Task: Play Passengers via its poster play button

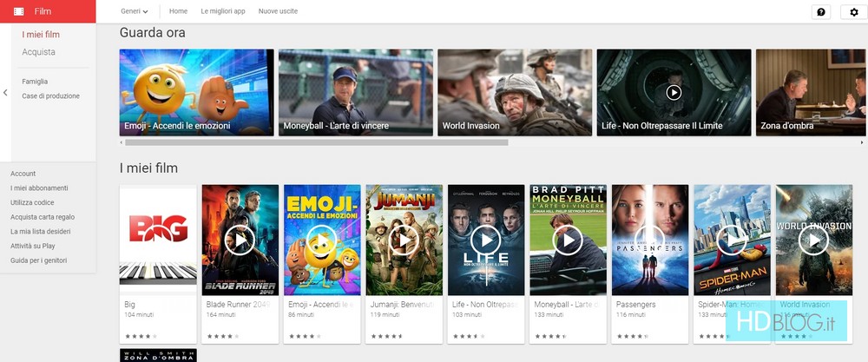Action: point(649,240)
